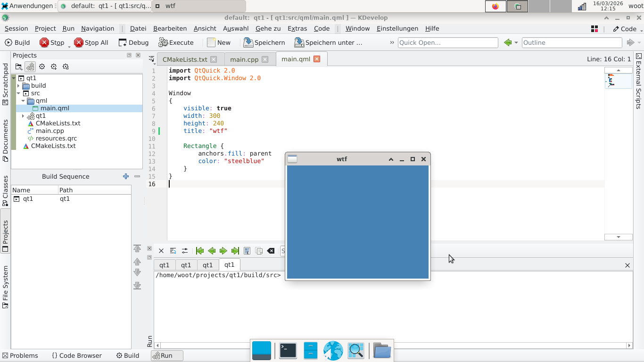
Task: Click Speichern unter button
Action: click(x=329, y=42)
